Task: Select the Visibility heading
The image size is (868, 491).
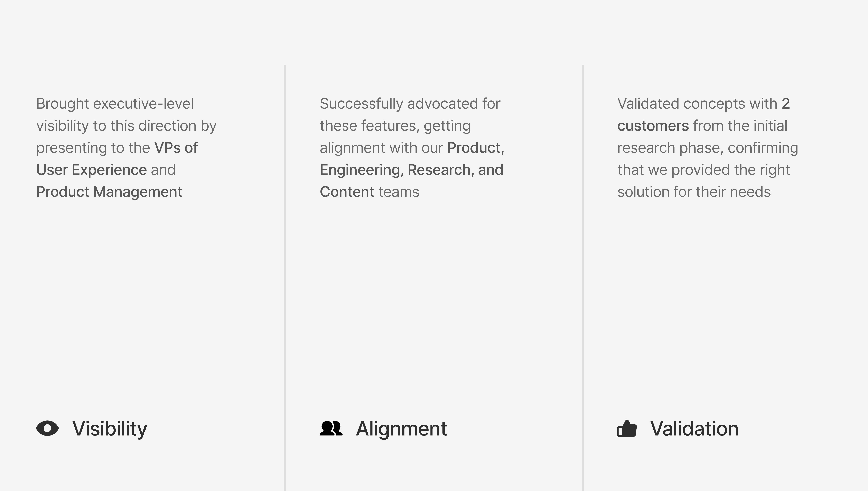Action: click(x=110, y=429)
